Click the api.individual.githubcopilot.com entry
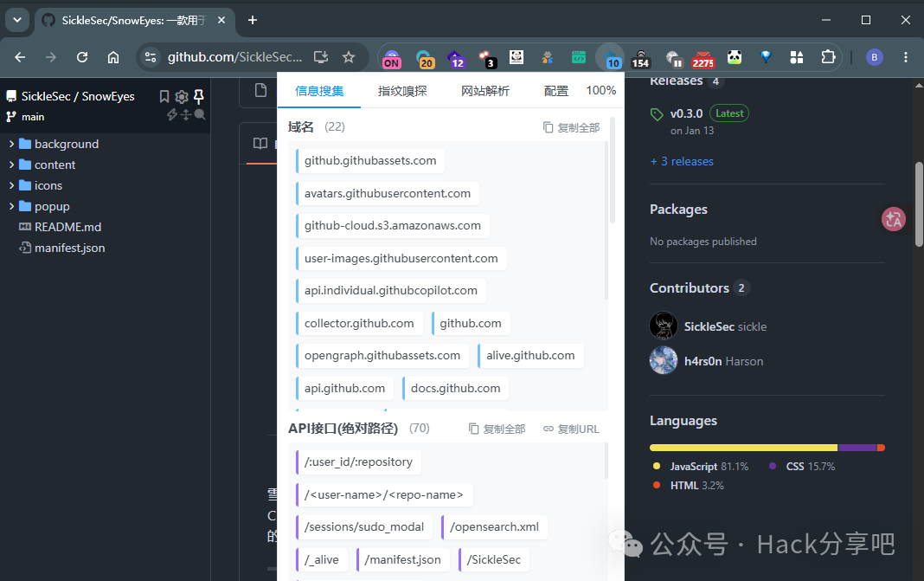 391,291
